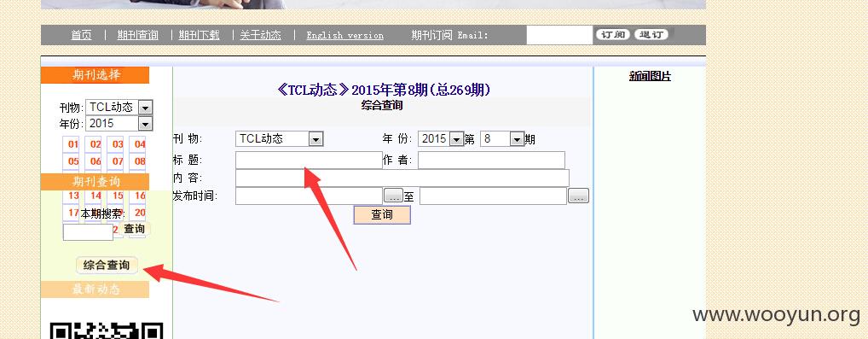Screen dimensions: 868x339
Task: Focus the 发布时间 end date field
Action: pos(493,196)
